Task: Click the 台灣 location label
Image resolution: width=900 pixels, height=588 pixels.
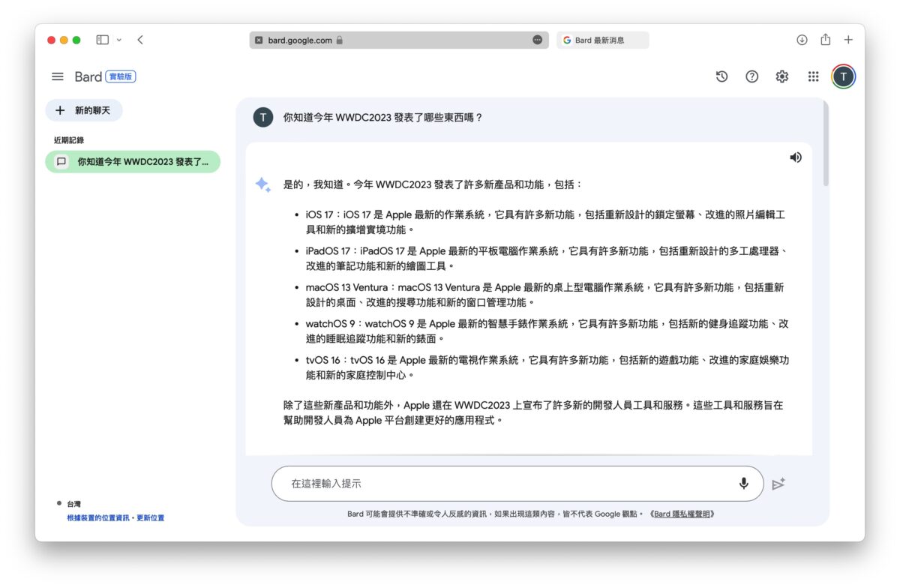Action: pyautogui.click(x=73, y=504)
